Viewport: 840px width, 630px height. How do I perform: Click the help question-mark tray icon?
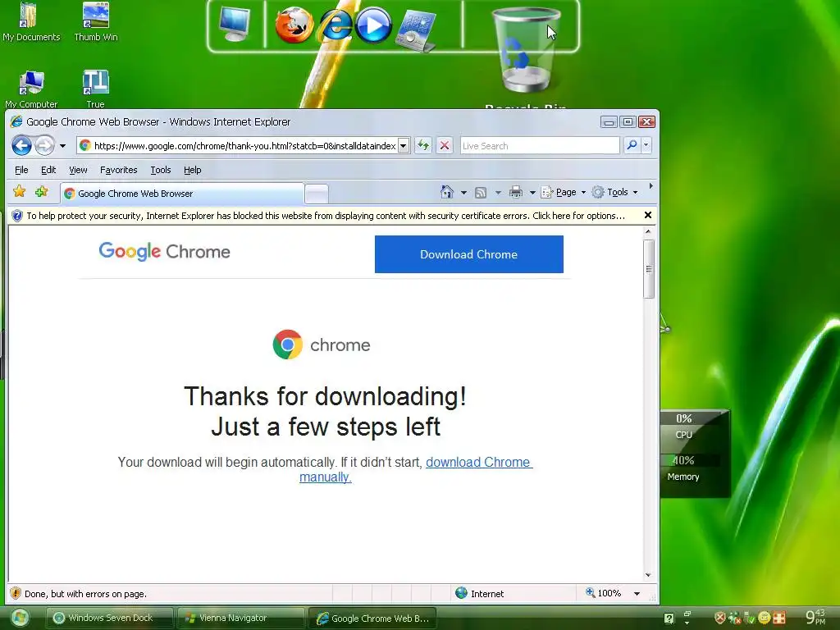[669, 619]
